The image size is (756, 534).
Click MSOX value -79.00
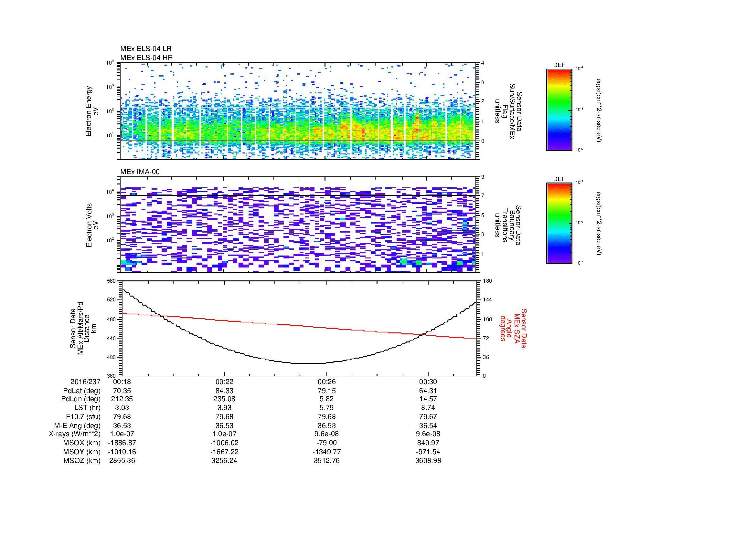tap(326, 443)
